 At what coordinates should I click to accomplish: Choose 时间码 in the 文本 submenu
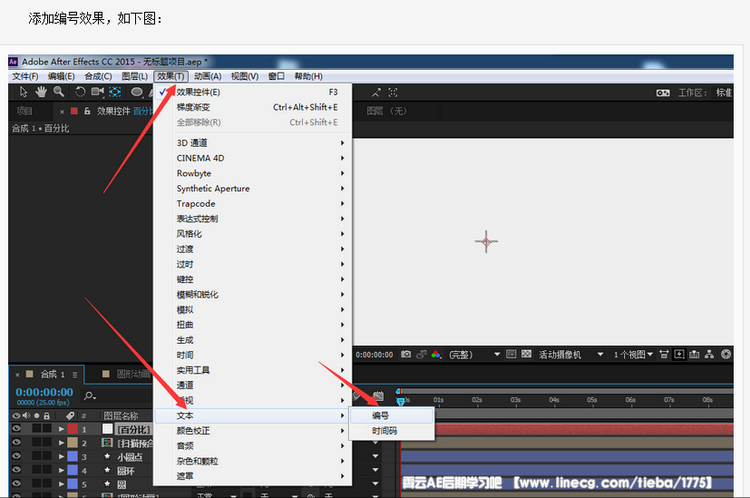(x=392, y=431)
